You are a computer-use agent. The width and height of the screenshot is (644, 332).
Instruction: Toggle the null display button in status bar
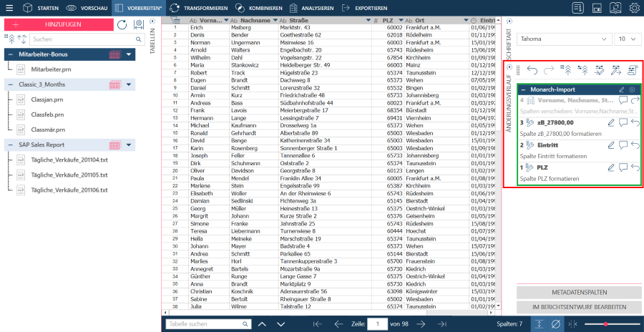point(555,324)
